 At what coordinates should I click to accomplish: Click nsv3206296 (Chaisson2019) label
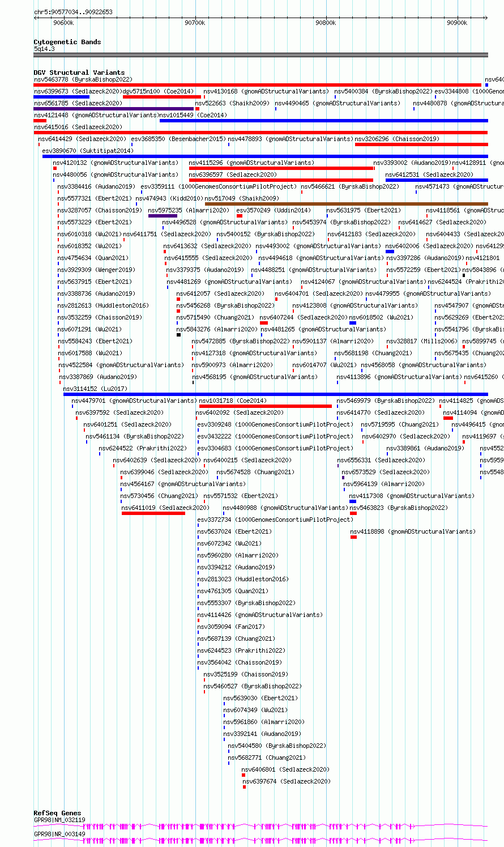(397, 139)
